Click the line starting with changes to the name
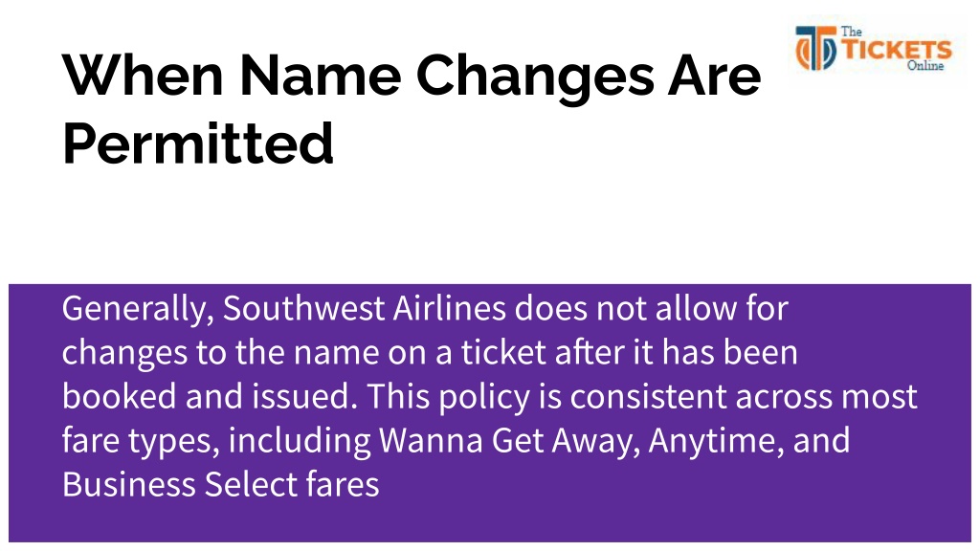Screen dimensions: 980x551 click(430, 353)
